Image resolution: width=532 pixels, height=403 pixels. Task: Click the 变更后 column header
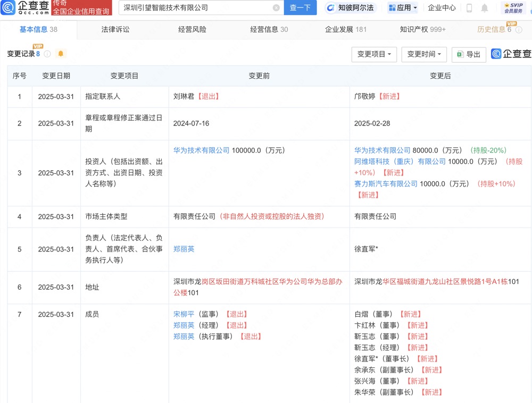pos(440,76)
